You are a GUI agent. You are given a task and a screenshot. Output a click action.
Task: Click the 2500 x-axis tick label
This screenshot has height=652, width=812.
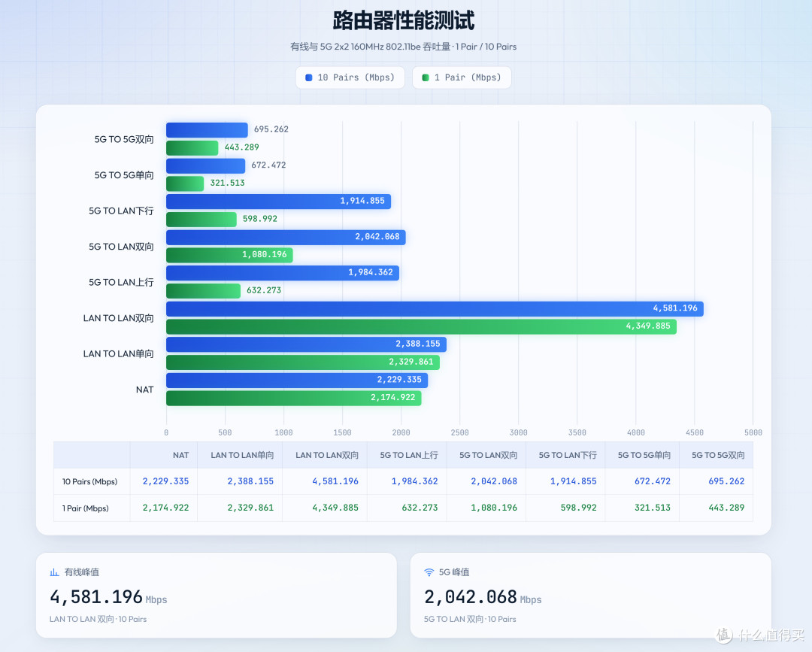pos(460,433)
